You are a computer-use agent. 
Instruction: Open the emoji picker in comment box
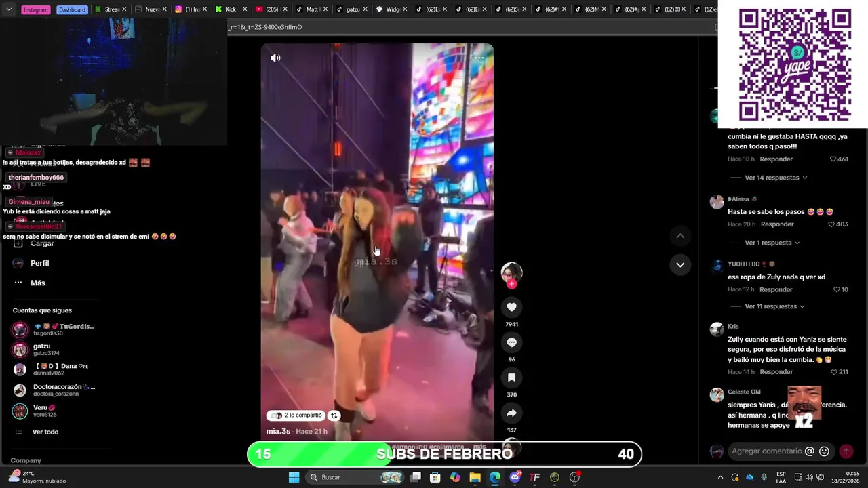click(824, 451)
